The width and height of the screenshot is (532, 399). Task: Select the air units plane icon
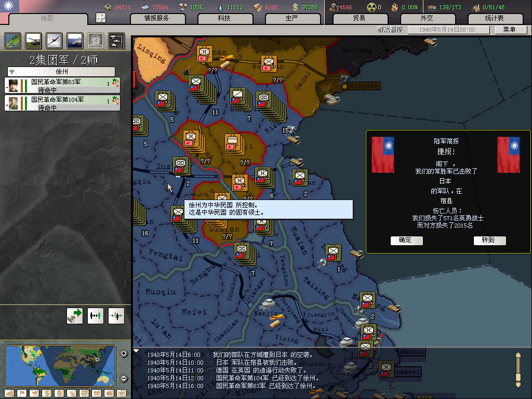point(54,40)
